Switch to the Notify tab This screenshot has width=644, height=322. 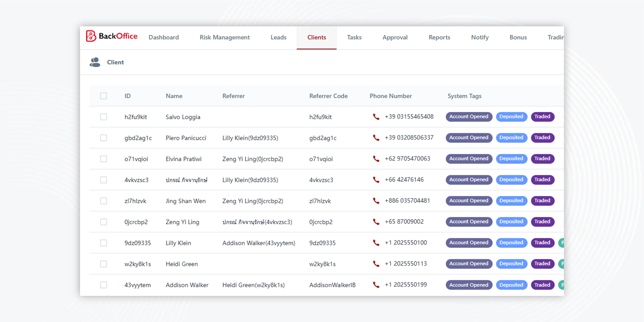click(480, 37)
